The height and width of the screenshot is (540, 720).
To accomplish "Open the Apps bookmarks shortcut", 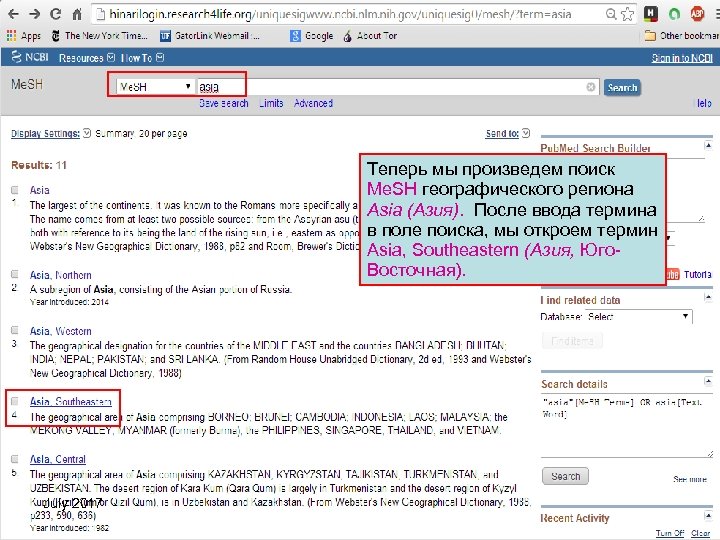I will click(x=24, y=36).
